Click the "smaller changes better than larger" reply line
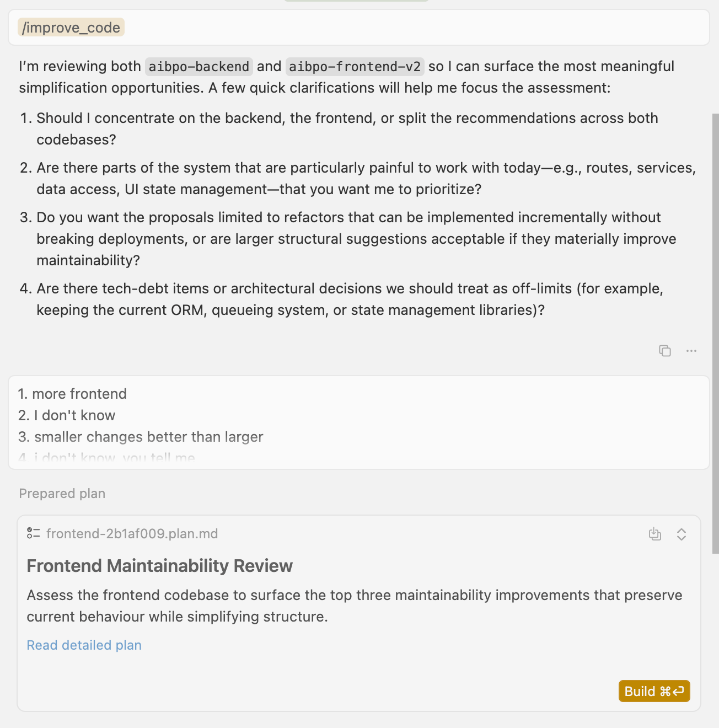 [148, 437]
